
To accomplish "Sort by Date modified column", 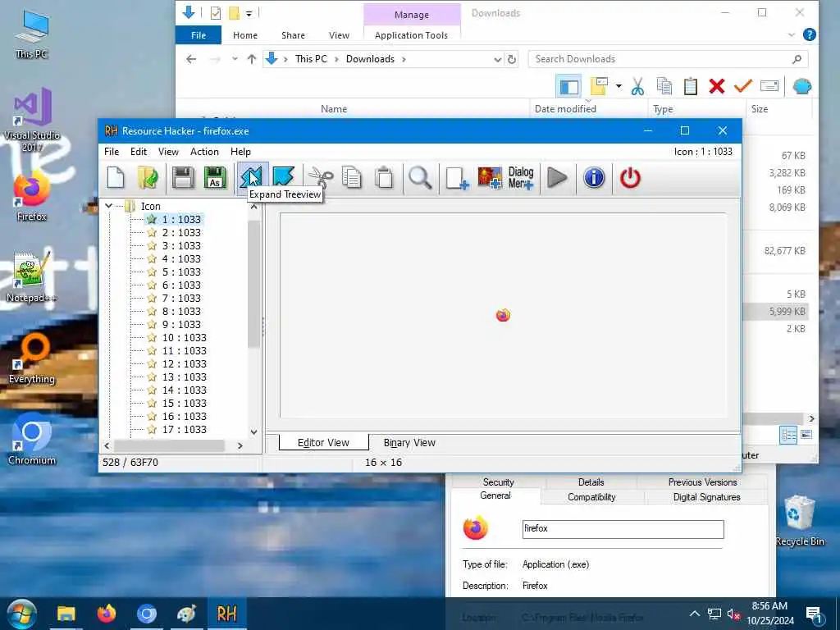I will point(565,109).
